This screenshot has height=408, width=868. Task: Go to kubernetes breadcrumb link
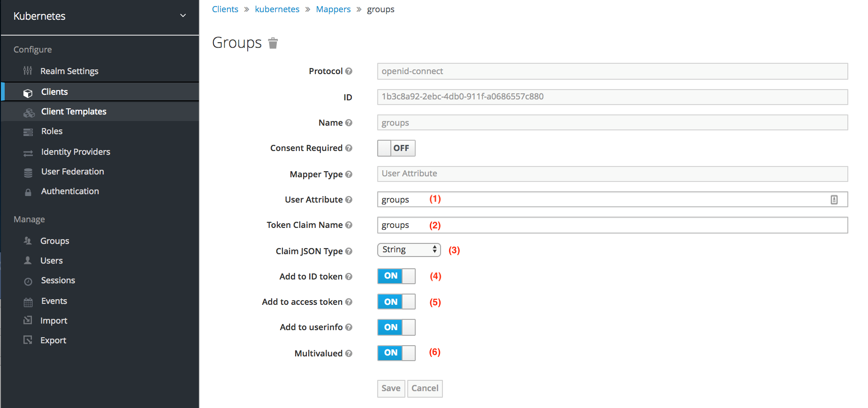pyautogui.click(x=277, y=9)
